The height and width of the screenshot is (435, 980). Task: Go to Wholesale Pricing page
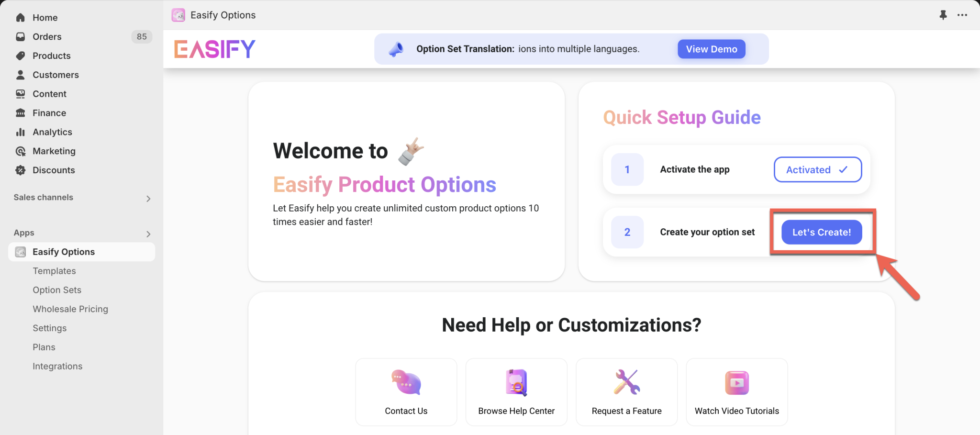(x=70, y=309)
